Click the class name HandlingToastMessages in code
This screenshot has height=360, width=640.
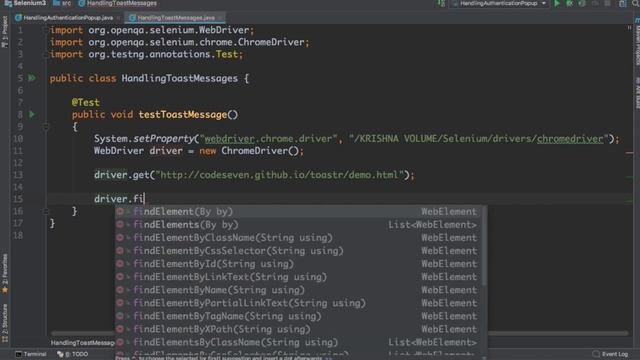tap(180, 78)
